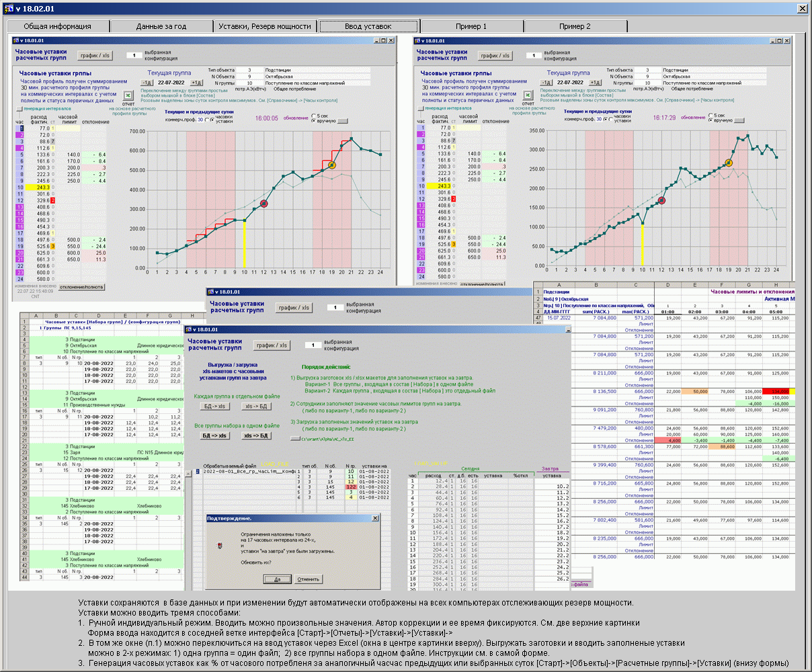This screenshot has width=812, height=672.
Task: Click отклонение/полнота below the 16:00:05 window table
Action: [82, 287]
